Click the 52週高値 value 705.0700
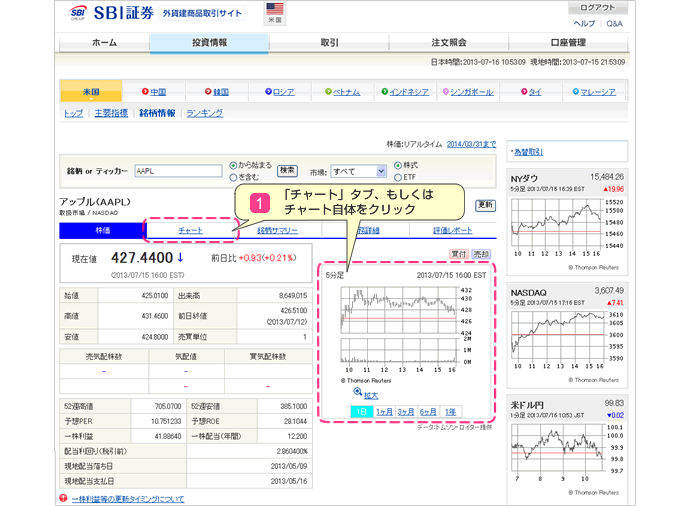 (x=168, y=406)
